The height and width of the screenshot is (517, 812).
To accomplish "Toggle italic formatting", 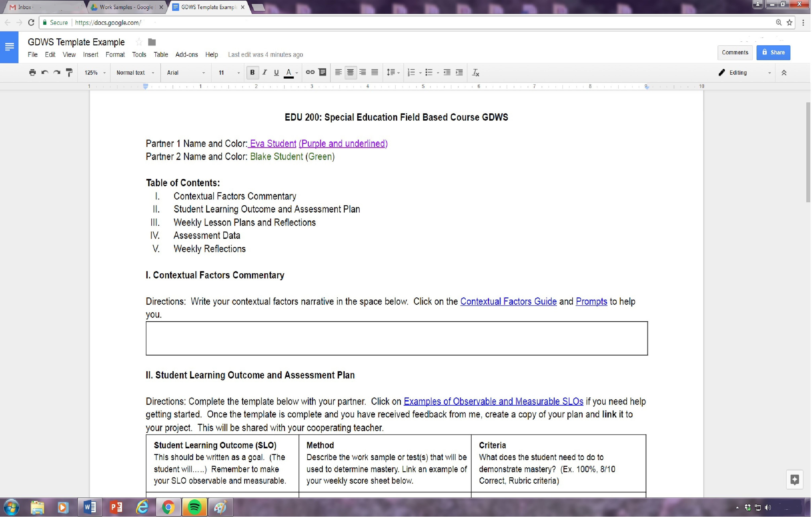I will click(x=264, y=72).
